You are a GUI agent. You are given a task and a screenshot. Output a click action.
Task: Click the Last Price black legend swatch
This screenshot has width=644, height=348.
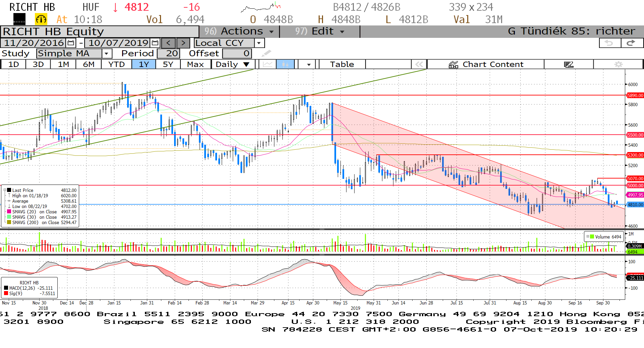coord(9,190)
